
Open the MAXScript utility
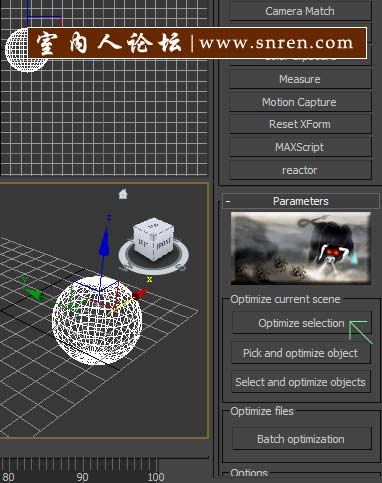tap(300, 147)
